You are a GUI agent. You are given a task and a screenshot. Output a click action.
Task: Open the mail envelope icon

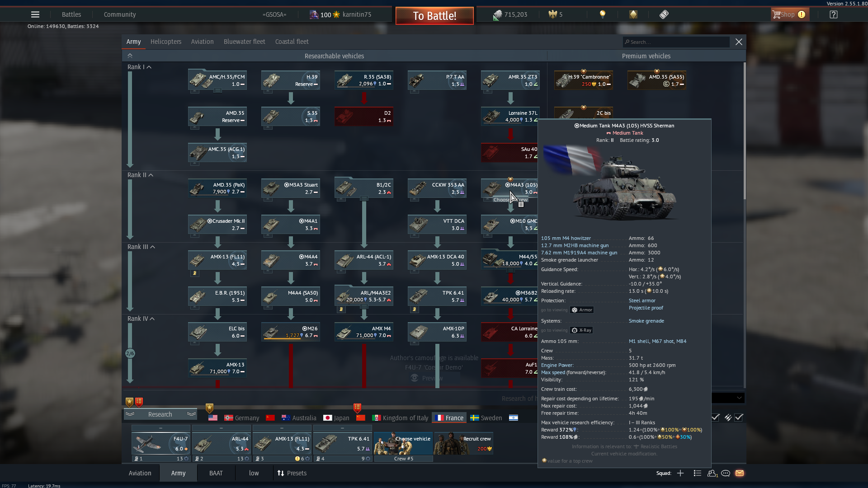pyautogui.click(x=740, y=473)
